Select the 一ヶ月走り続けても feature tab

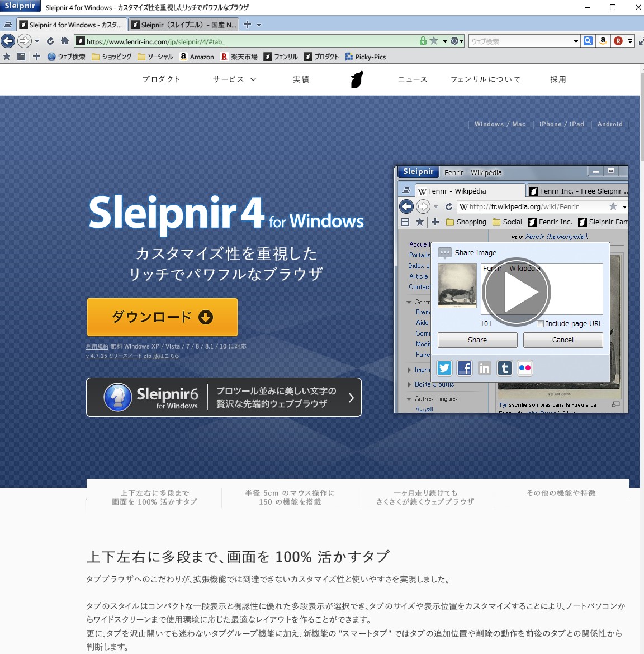425,497
